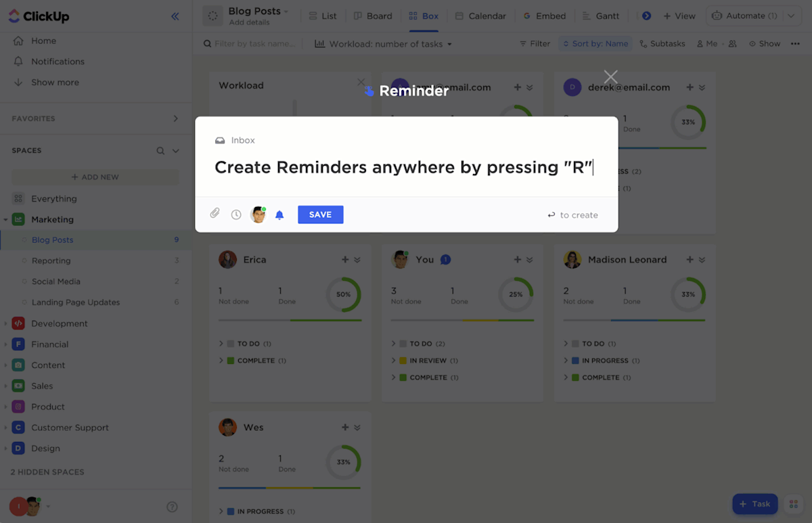This screenshot has width=812, height=523.
Task: Set a reminder time using the clock icon
Action: (235, 212)
